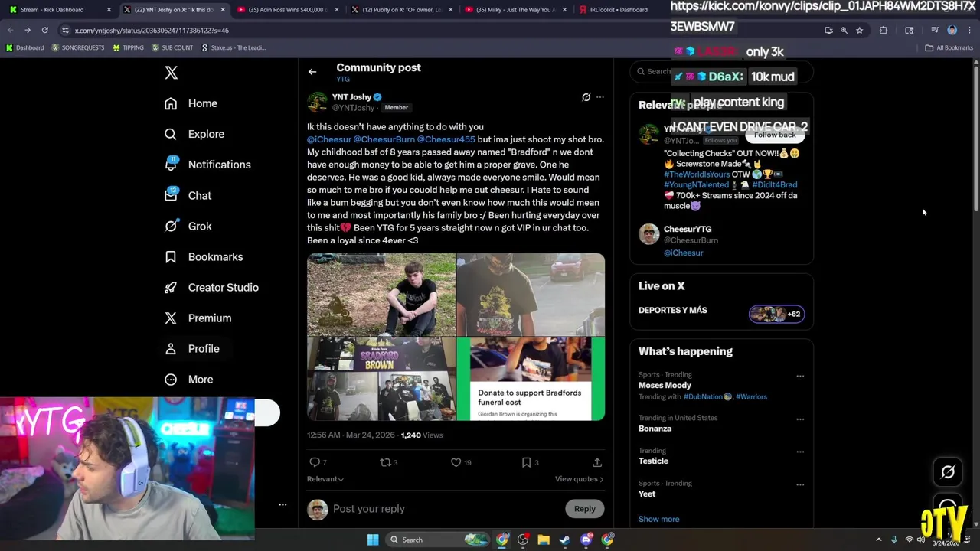The width and height of the screenshot is (980, 551).
Task: Click the floating Grok button
Action: coord(948,472)
